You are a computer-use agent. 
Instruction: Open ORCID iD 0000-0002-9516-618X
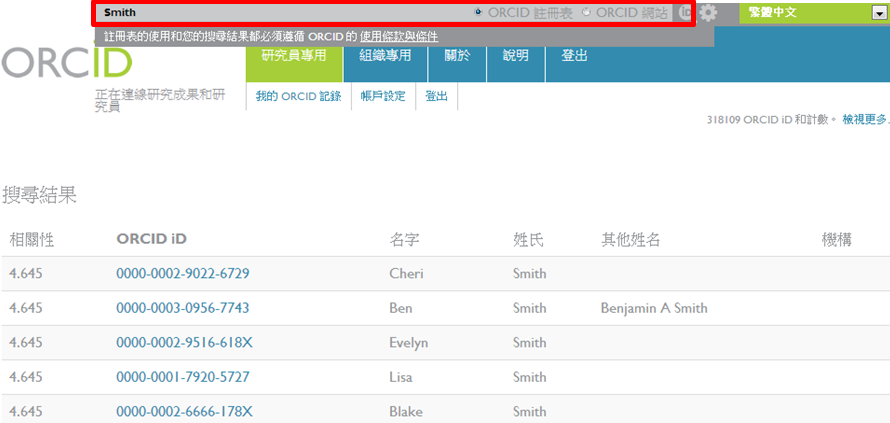[x=184, y=343]
